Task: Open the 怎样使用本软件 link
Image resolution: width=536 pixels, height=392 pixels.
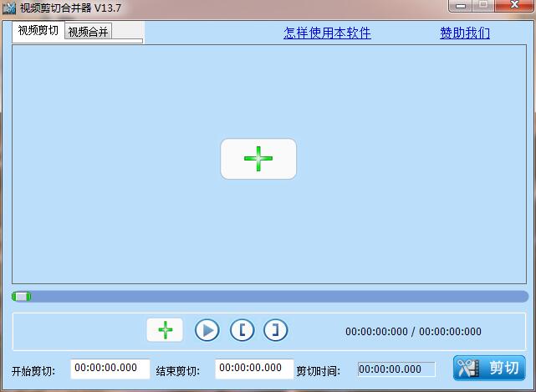Action: click(327, 33)
